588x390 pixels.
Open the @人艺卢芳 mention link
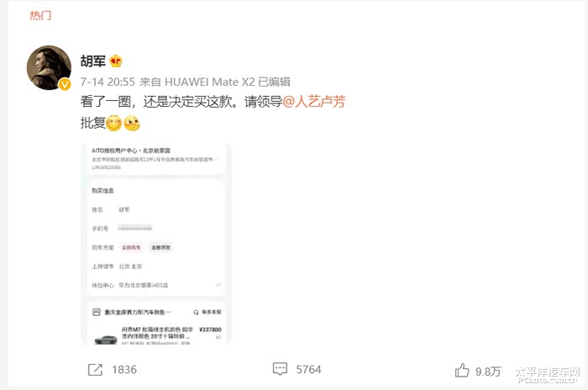[314, 102]
